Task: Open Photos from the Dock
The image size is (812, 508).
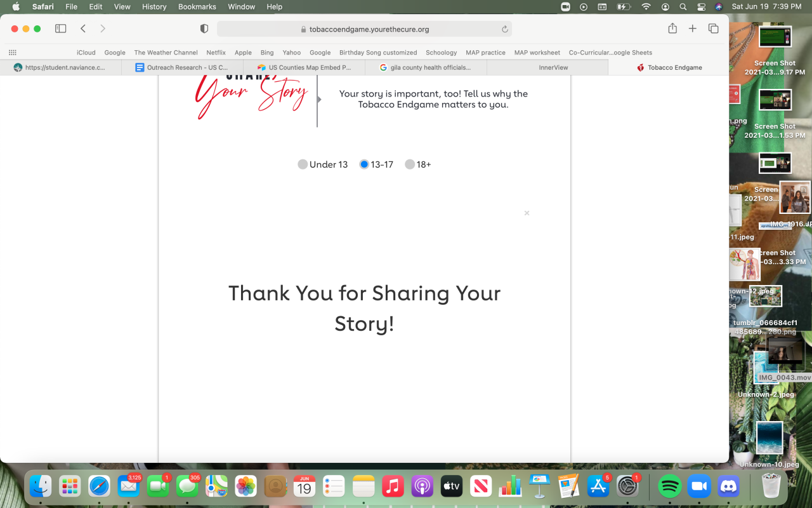Action: click(246, 486)
